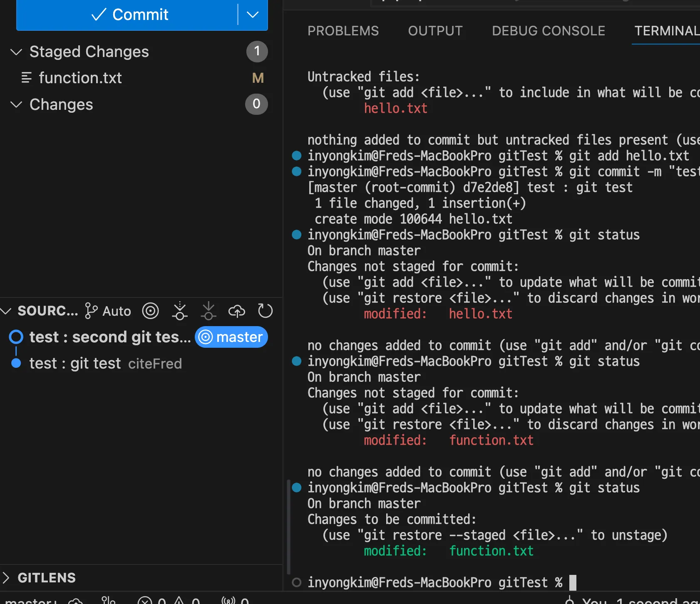Viewport: 700px width, 604px height.
Task: Click the Refresh icon in graph toolbar
Action: coord(265,311)
